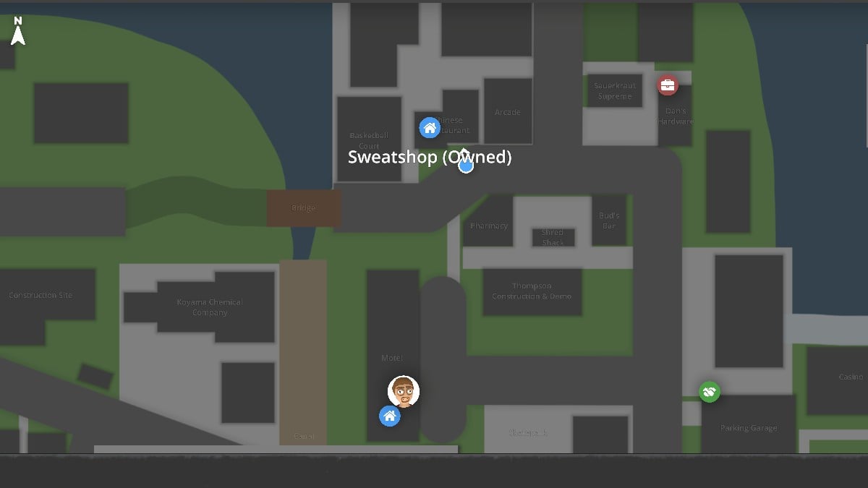Image resolution: width=868 pixels, height=488 pixels.
Task: Click Thompson Construction & Demo label
Action: pos(533,291)
